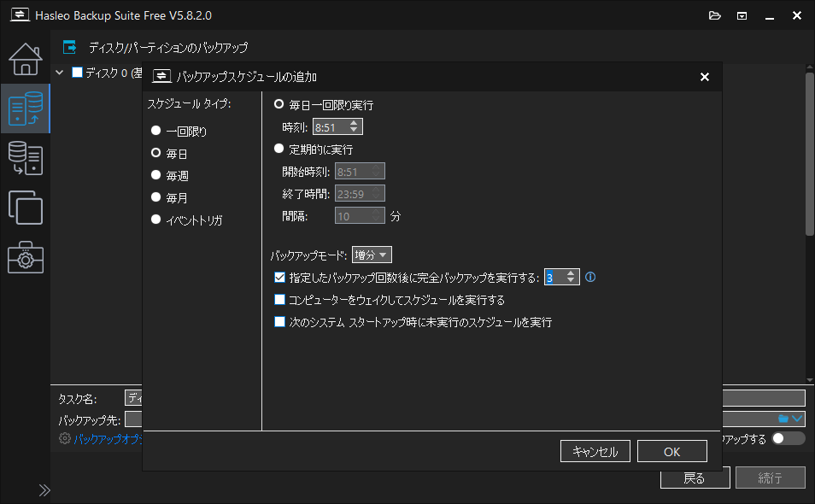Click the disk list vertical scrollbar

[x=809, y=154]
